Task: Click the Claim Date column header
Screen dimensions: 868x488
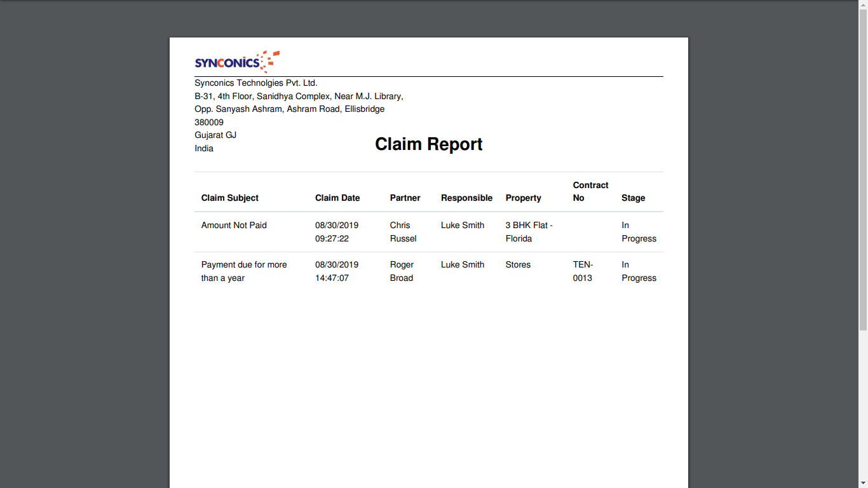Action: pos(337,198)
